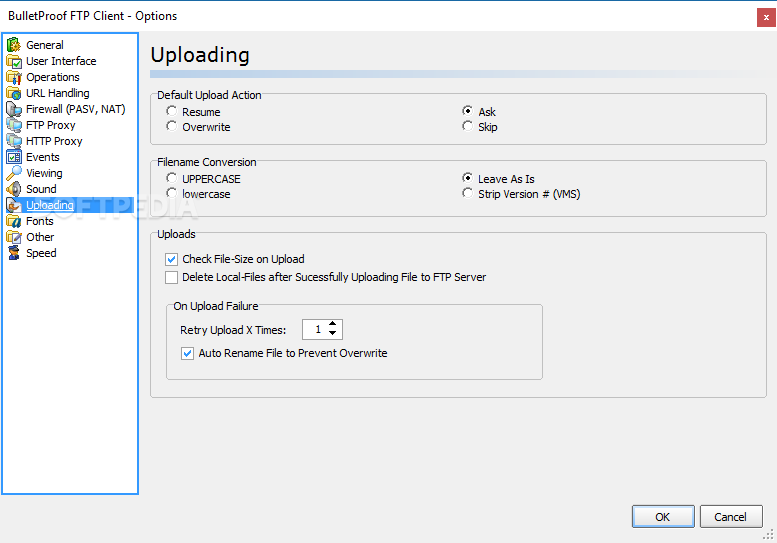Click the Retry Upload times input field
The width and height of the screenshot is (777, 543).
tap(315, 329)
